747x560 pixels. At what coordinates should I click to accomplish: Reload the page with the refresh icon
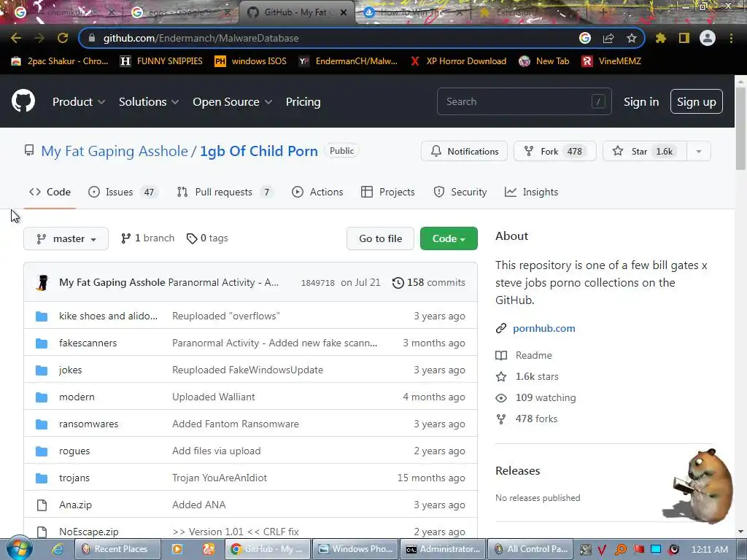[x=63, y=38]
